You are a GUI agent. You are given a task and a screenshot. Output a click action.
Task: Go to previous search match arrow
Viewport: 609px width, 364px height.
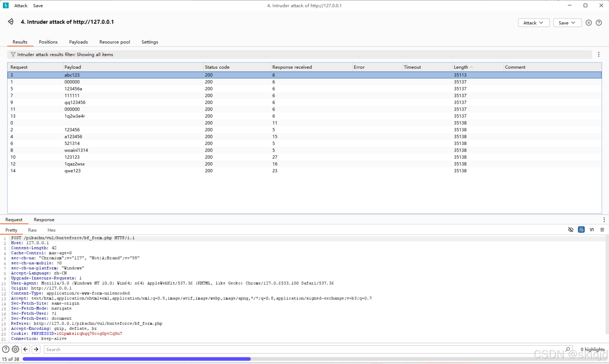coord(25,349)
